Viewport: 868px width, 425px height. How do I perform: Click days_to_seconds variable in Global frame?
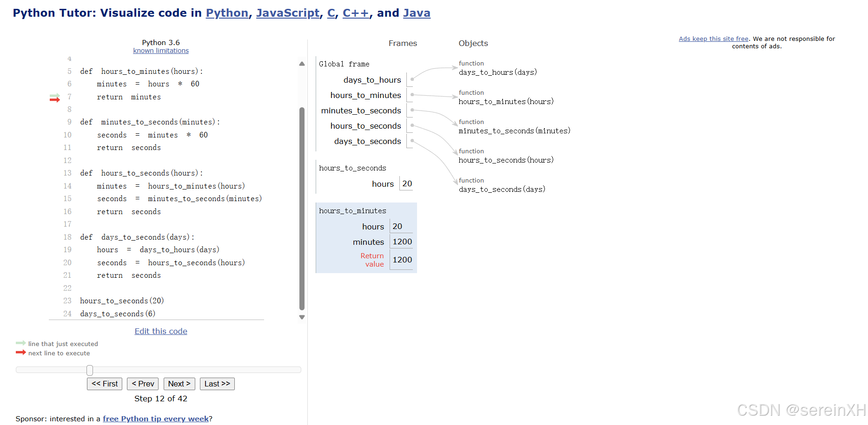click(x=367, y=141)
